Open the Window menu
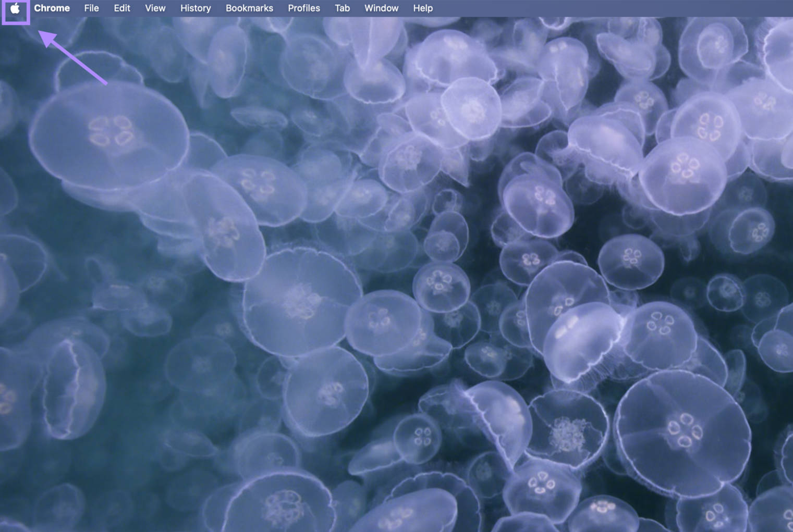This screenshot has width=793, height=532. 381,8
